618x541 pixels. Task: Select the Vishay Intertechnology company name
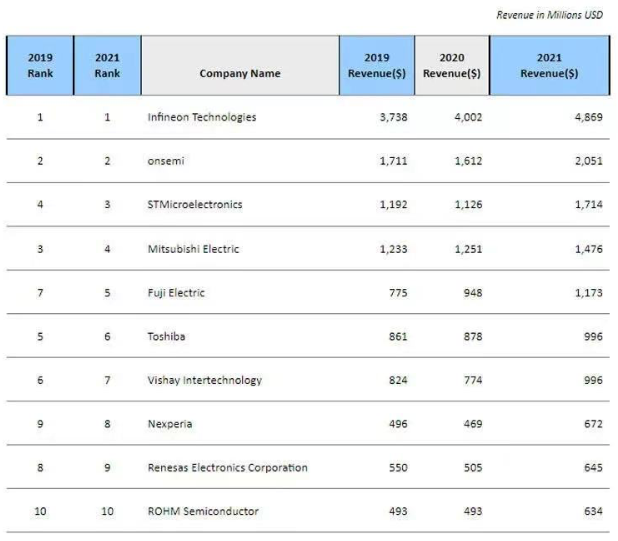(204, 380)
